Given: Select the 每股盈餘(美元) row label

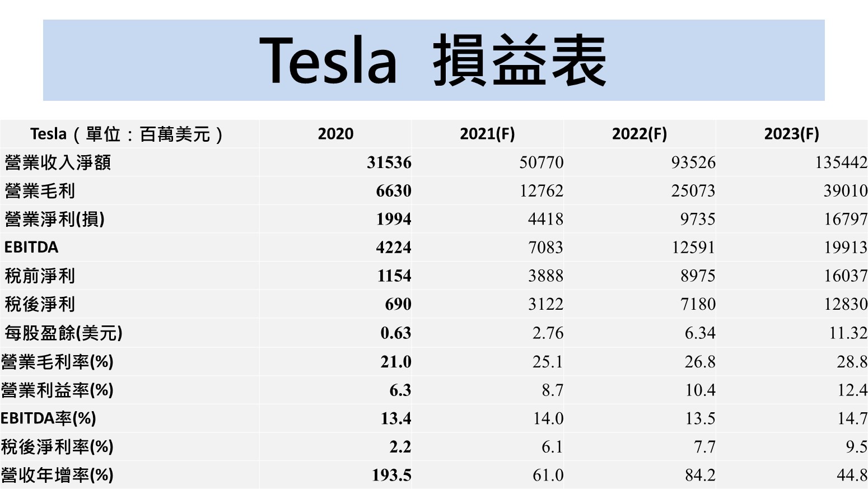Looking at the screenshot, I should (x=63, y=333).
